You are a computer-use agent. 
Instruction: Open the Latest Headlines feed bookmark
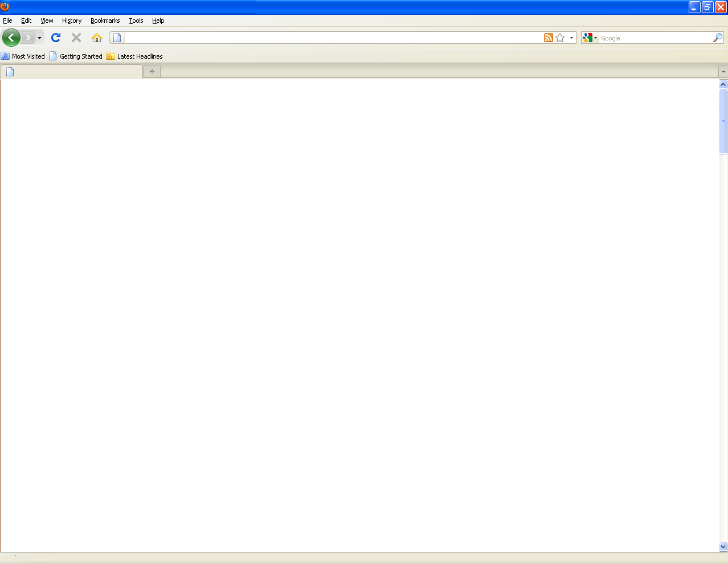tap(134, 56)
